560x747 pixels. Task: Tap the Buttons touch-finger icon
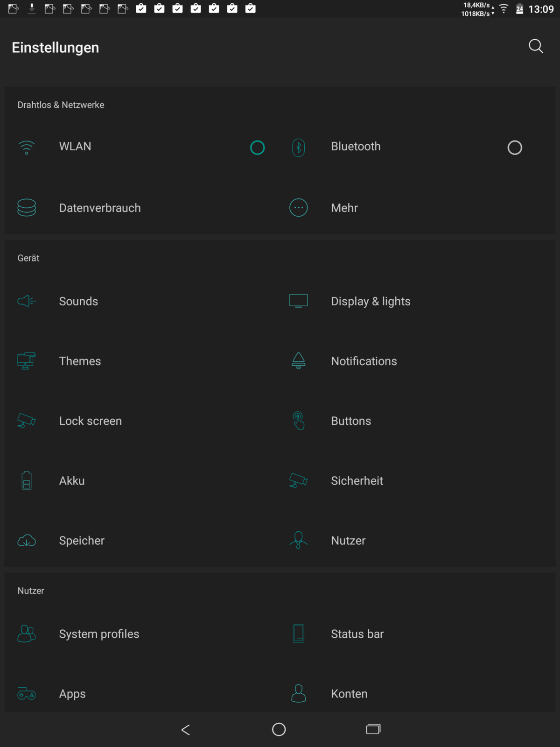pos(298,421)
